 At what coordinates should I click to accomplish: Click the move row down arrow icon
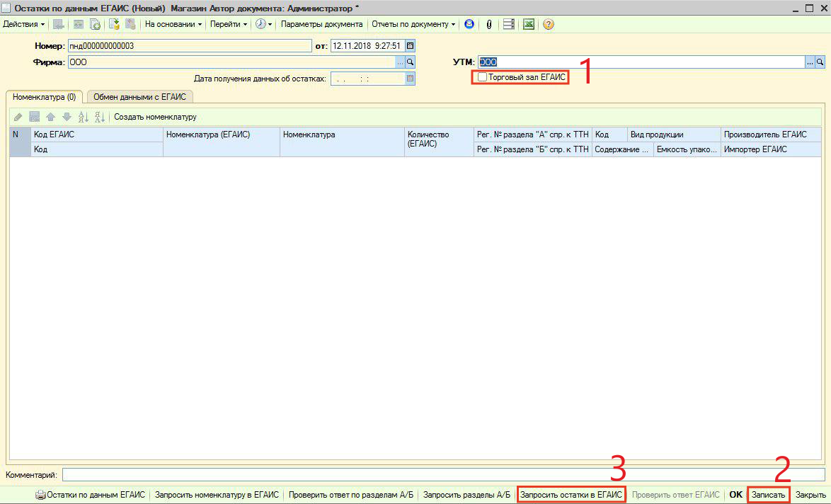click(67, 117)
